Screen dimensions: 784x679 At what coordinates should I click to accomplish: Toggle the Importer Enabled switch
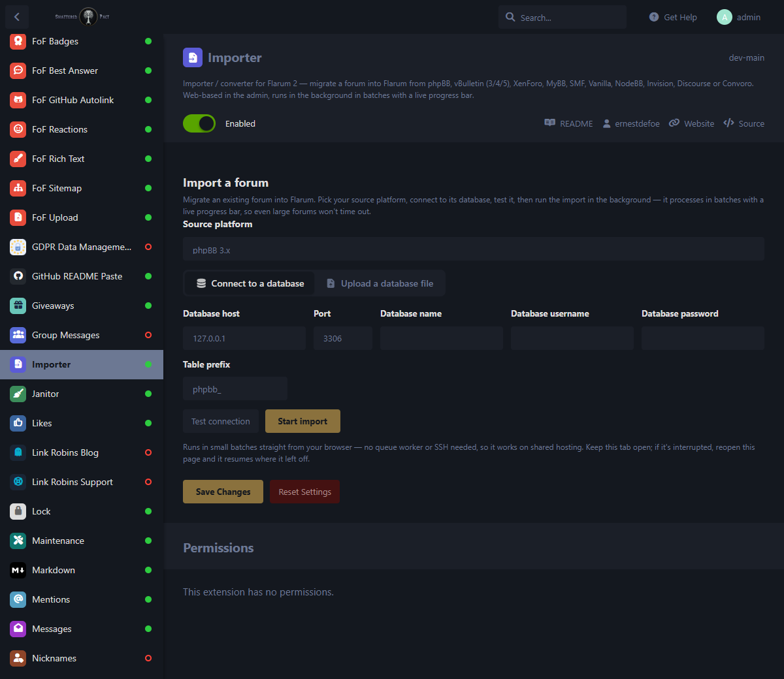pos(199,123)
